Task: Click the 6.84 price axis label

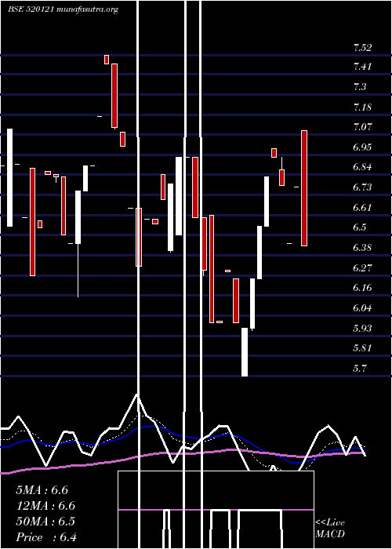Action: click(362, 166)
